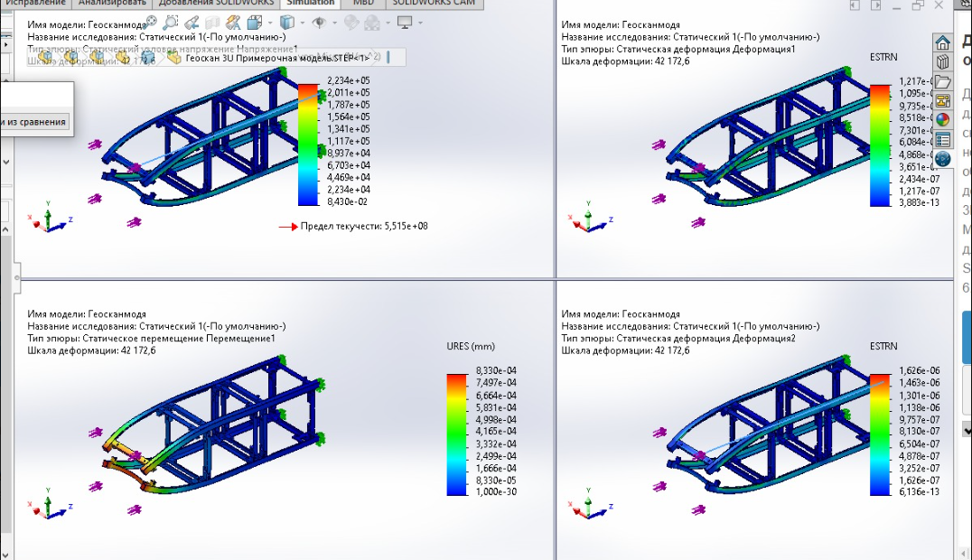Click the task pane scroll down arrow
Screen dimensions: 972x560
click(967, 428)
